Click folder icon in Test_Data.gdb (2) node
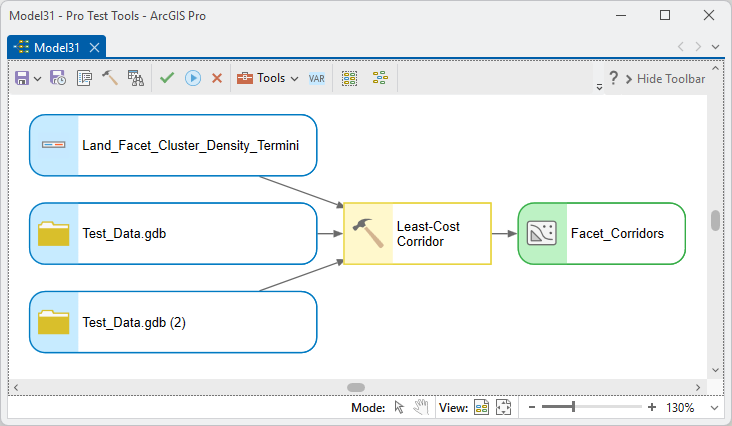The height and width of the screenshot is (426, 732). (x=54, y=322)
